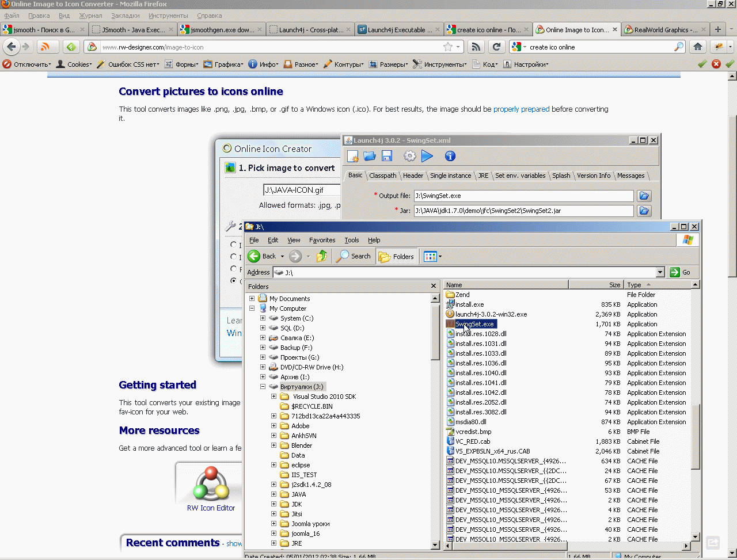Open the Графика web developer menu

223,64
